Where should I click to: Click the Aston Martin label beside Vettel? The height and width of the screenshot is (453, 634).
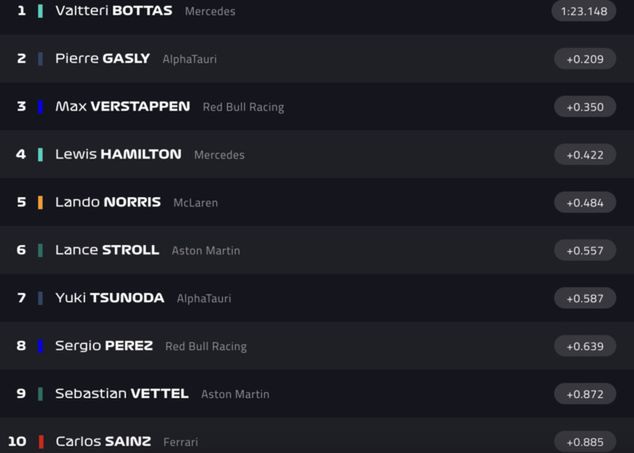[x=235, y=394]
